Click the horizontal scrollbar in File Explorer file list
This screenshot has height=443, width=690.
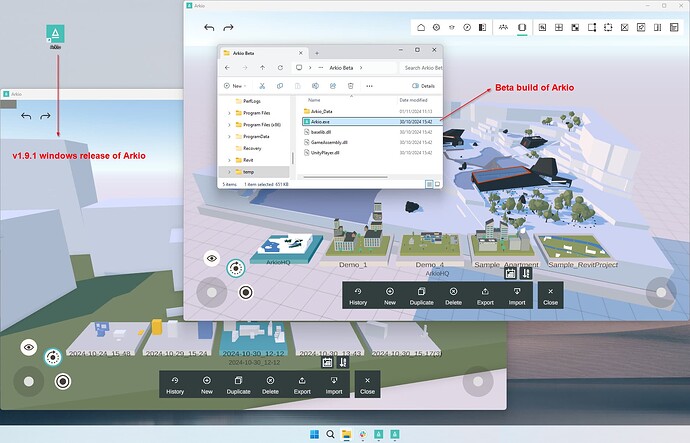tap(346, 177)
